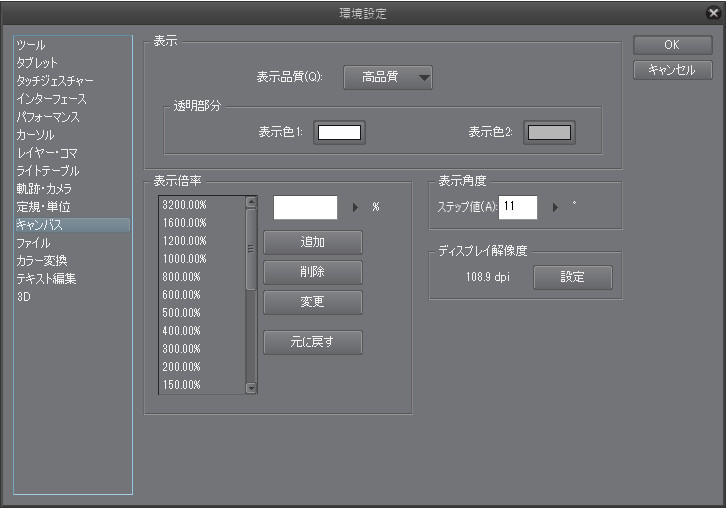727x509 pixels.
Task: Select 800.00% zoom entry
Action: coord(202,277)
